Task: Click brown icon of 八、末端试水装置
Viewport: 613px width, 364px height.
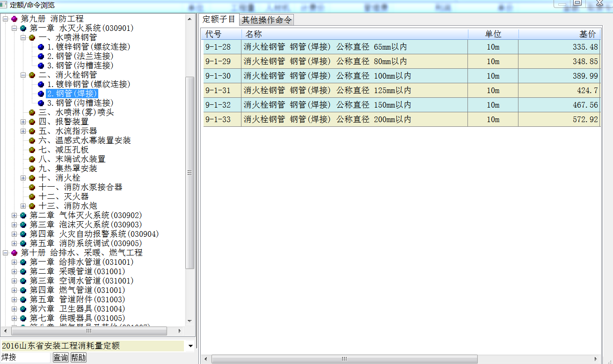Action: 32,160
